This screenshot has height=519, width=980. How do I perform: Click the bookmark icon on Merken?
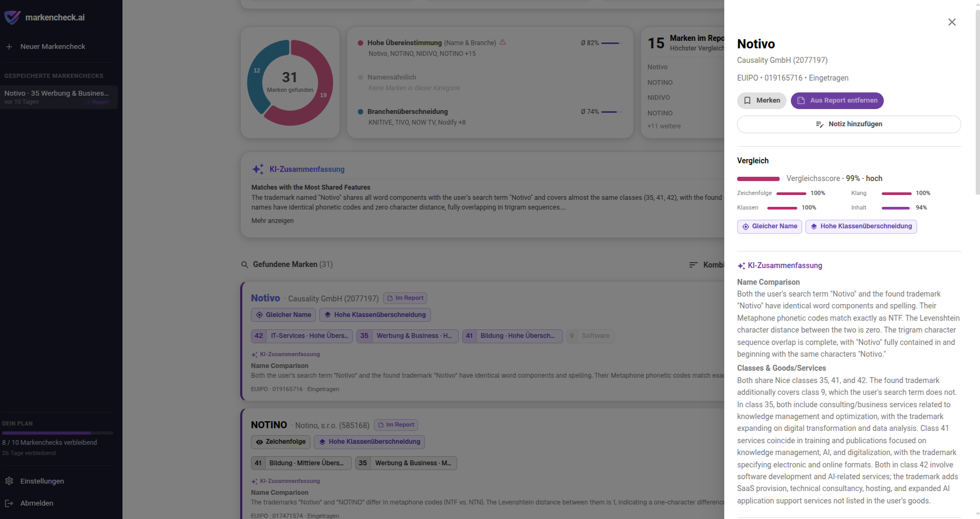pyautogui.click(x=747, y=100)
